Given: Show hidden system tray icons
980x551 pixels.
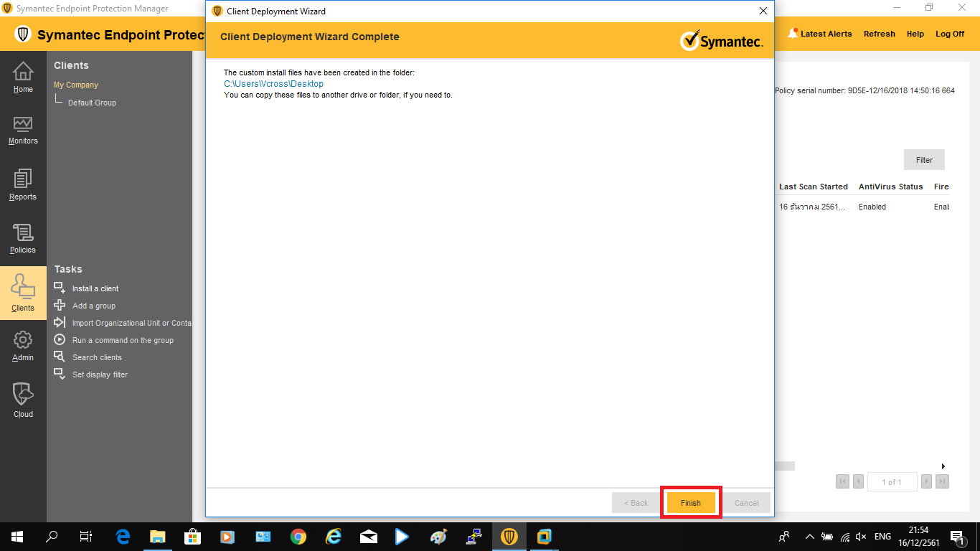Looking at the screenshot, I should point(810,537).
